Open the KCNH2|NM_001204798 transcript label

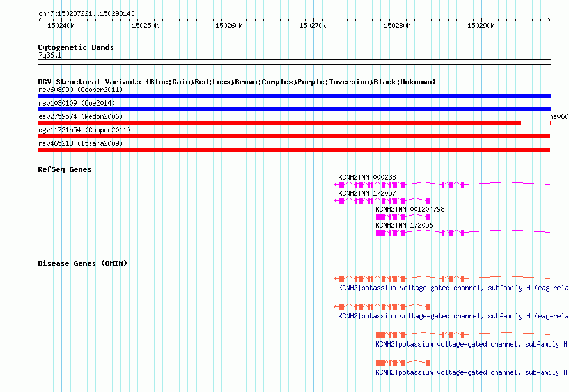410,209
